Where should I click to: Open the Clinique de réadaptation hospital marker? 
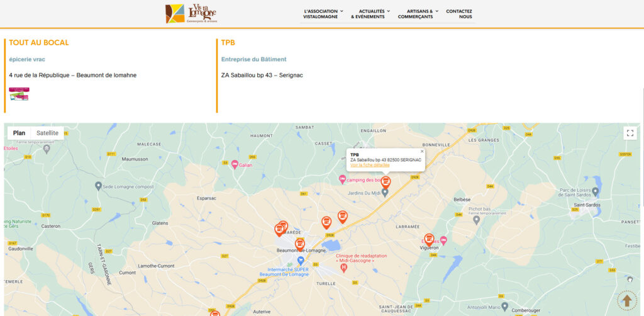pos(344,268)
